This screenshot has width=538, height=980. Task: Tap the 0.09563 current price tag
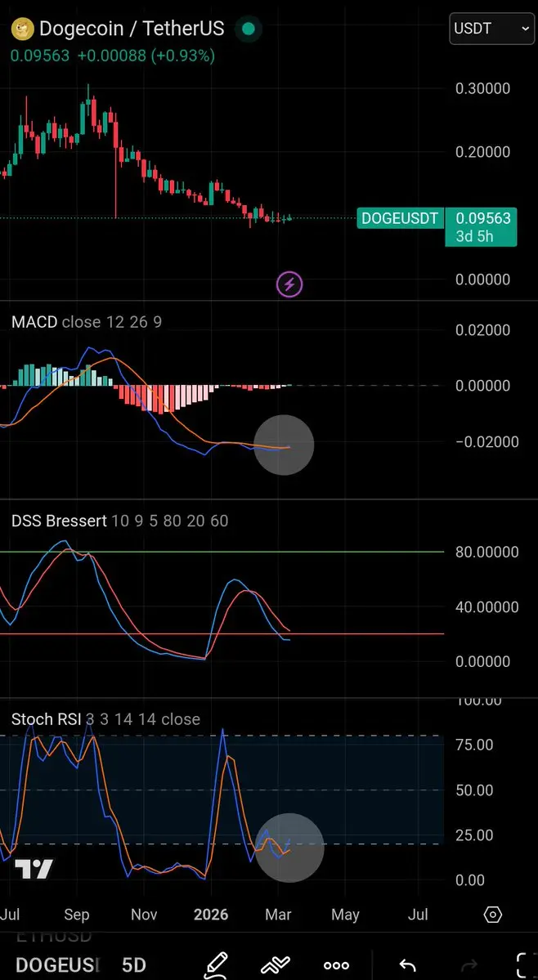click(483, 218)
